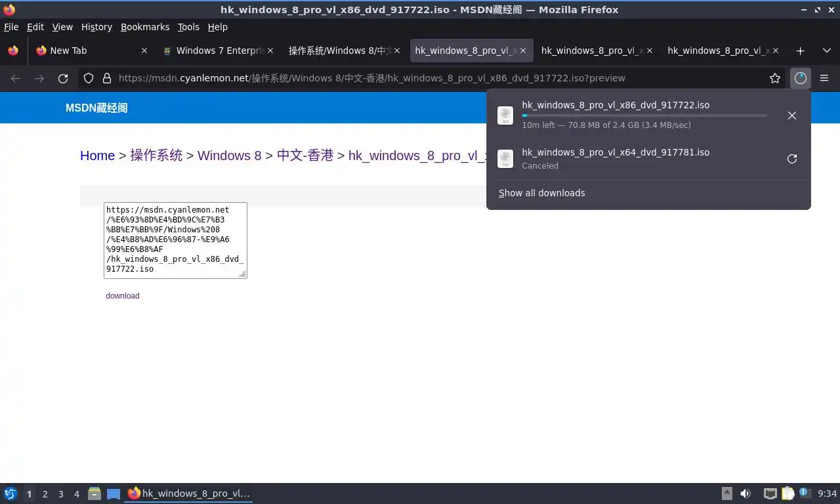Screen dimensions: 840x504
Task: Go back one page
Action: tap(16, 78)
